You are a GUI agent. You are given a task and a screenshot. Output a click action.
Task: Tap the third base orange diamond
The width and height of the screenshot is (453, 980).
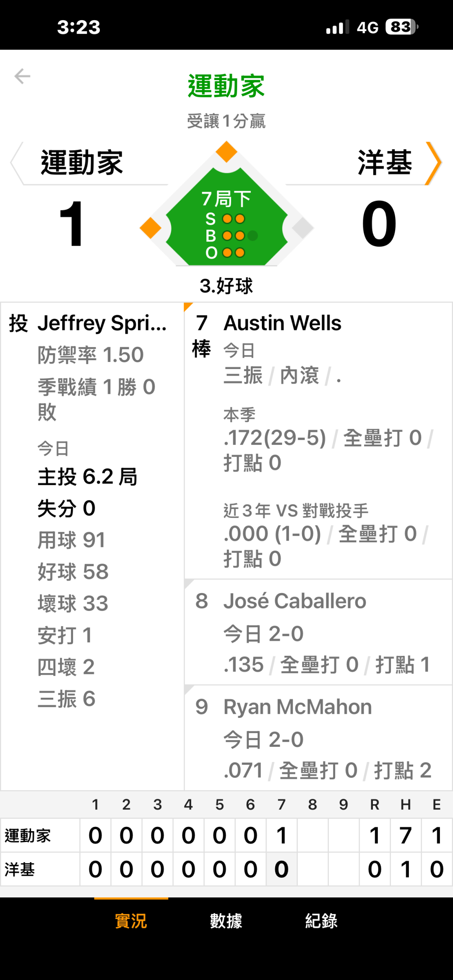pyautogui.click(x=151, y=228)
